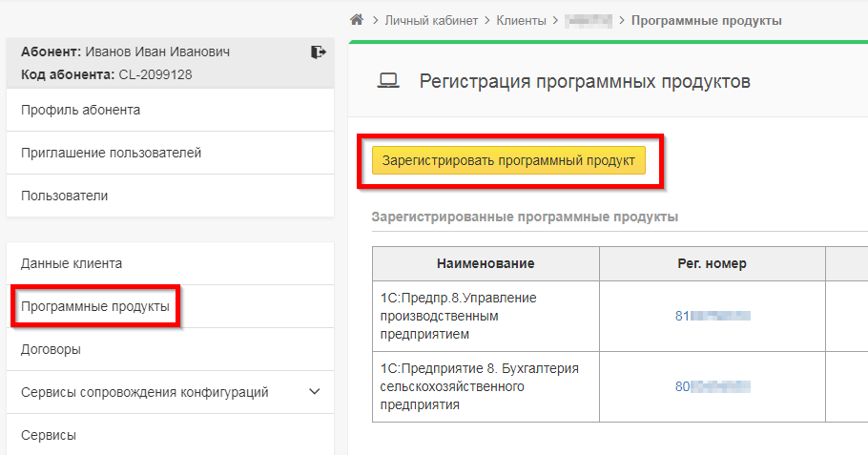This screenshot has height=455, width=868.
Task: Click Зарегистрированные программные продукты heading
Action: [525, 217]
